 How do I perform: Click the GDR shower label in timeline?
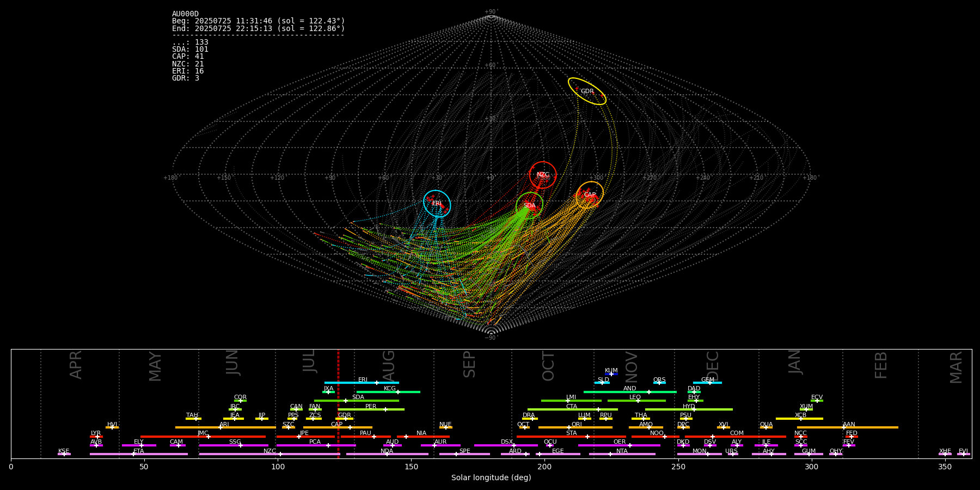point(344,415)
